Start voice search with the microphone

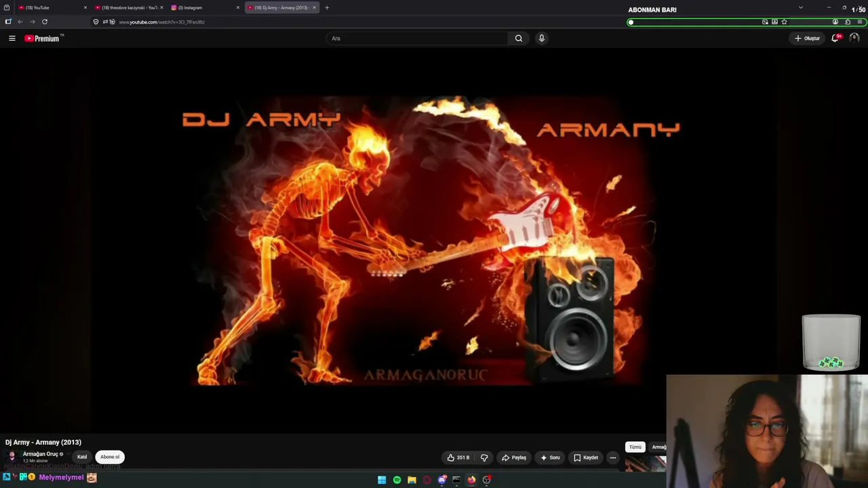tap(541, 39)
